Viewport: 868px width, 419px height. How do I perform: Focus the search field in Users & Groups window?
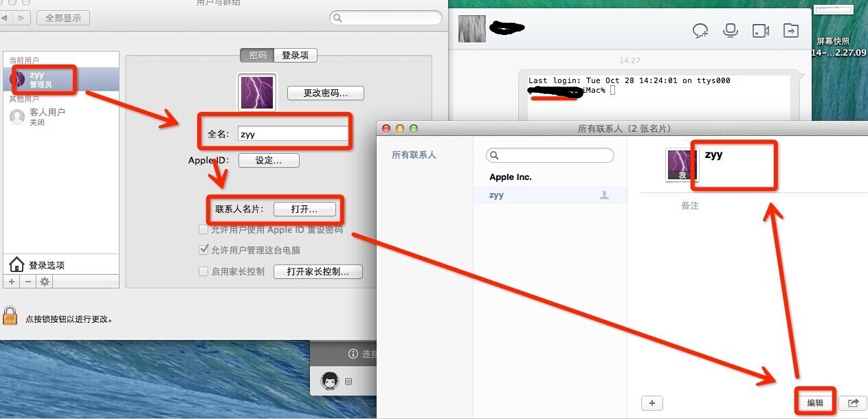click(386, 18)
